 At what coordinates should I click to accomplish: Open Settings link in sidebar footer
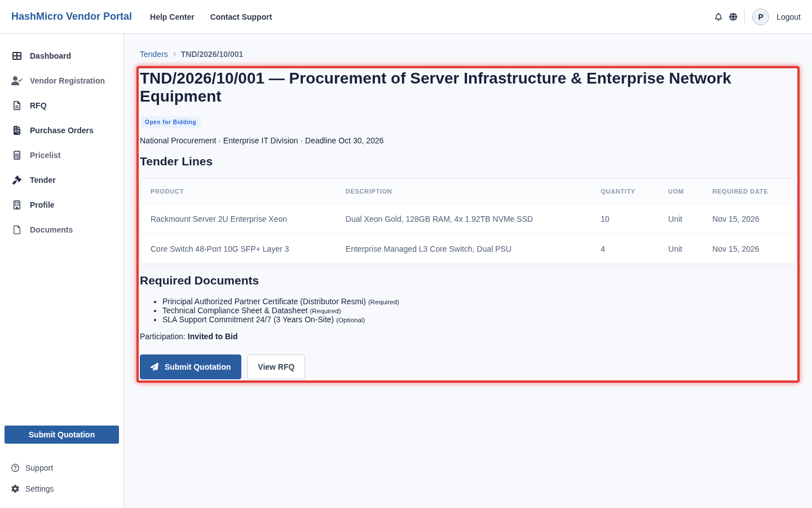(33, 489)
